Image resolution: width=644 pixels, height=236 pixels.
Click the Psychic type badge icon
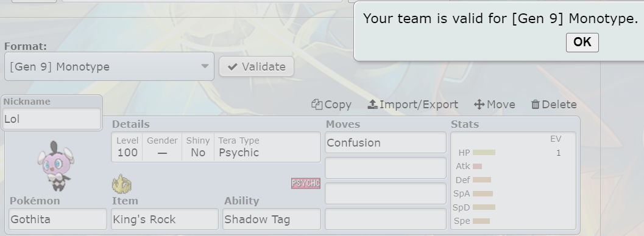click(x=306, y=184)
